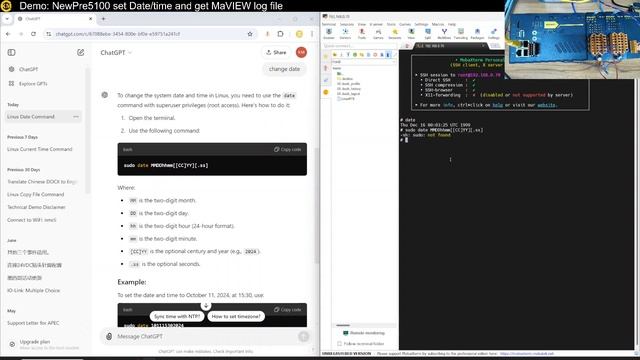Click the Sessions star icon in MobaXterm toolbar

pyautogui.click(x=395, y=34)
